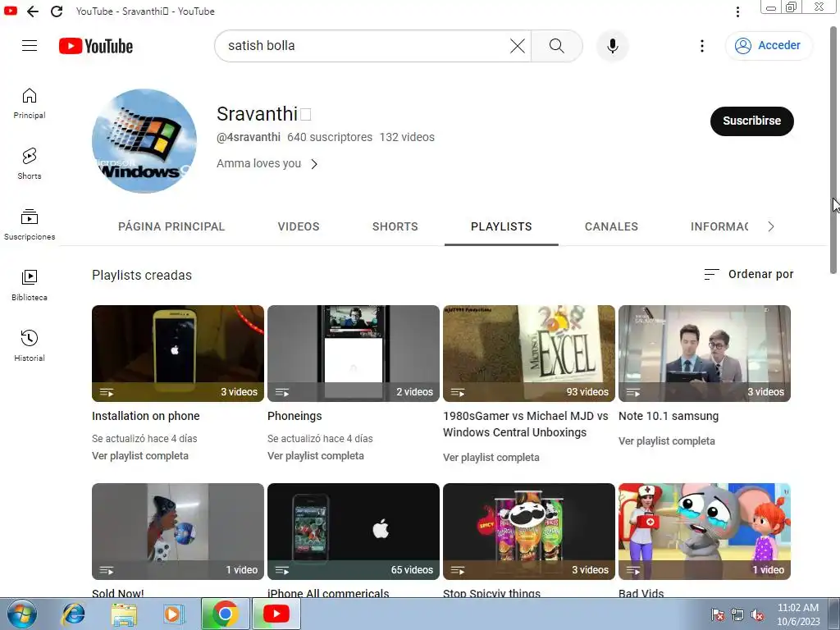Switch to Chrome in taskbar
This screenshot has width=840, height=630.
pyautogui.click(x=225, y=614)
